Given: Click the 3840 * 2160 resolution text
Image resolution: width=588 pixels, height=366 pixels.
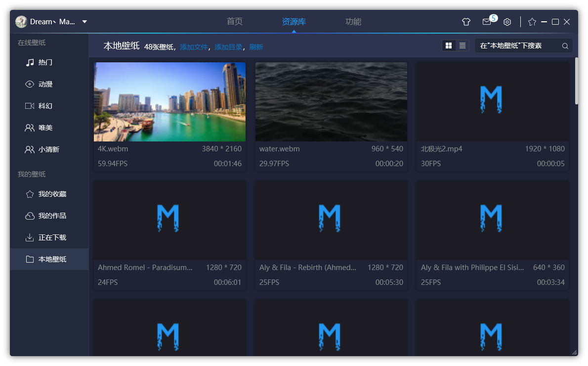Looking at the screenshot, I should tap(222, 149).
